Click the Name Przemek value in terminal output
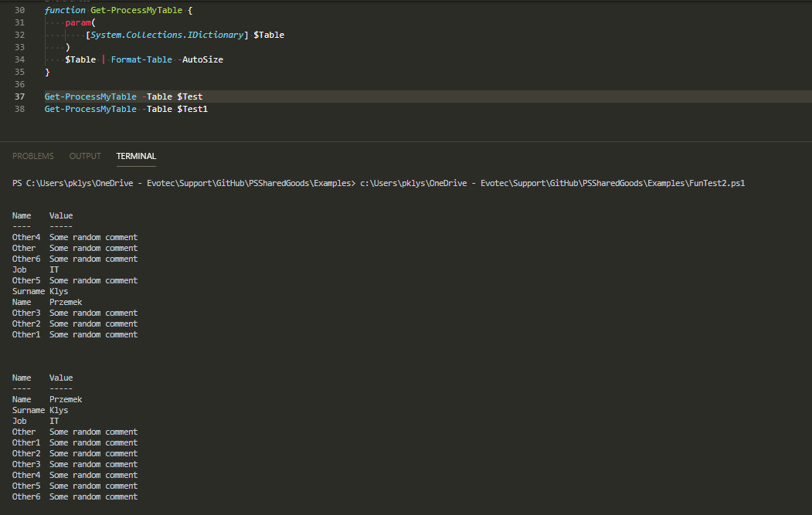The width and height of the screenshot is (812, 515). (66, 301)
